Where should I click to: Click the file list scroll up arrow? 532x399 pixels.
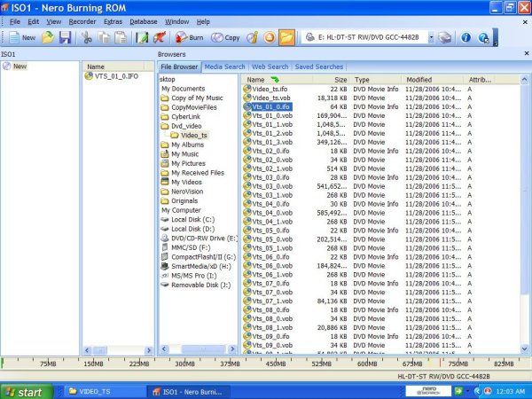coord(524,80)
